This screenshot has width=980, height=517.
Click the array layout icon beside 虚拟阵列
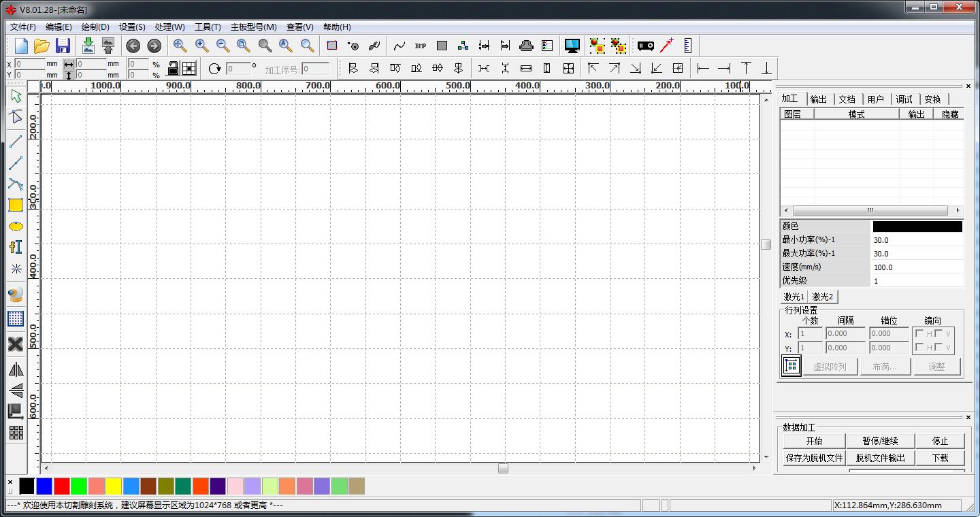[791, 366]
